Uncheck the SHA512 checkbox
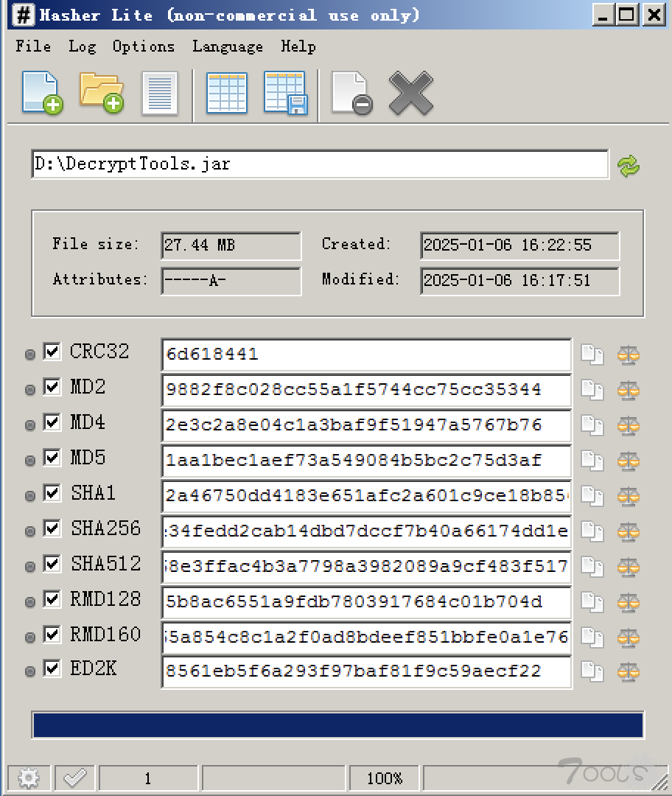Image resolution: width=672 pixels, height=796 pixels. (x=52, y=564)
